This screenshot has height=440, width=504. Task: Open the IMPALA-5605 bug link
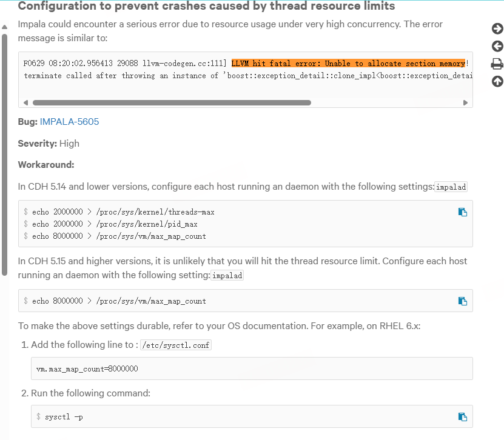point(69,122)
